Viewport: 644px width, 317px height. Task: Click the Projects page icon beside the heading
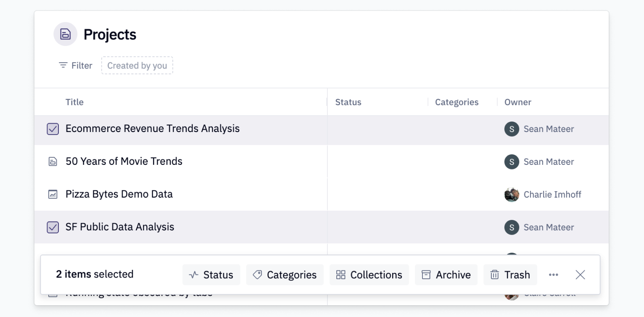[65, 34]
